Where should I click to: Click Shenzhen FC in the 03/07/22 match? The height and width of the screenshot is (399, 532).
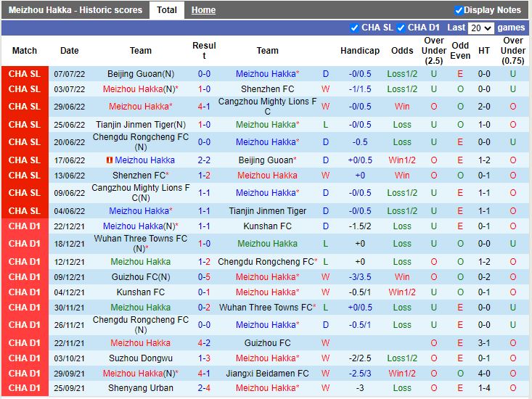[267, 89]
